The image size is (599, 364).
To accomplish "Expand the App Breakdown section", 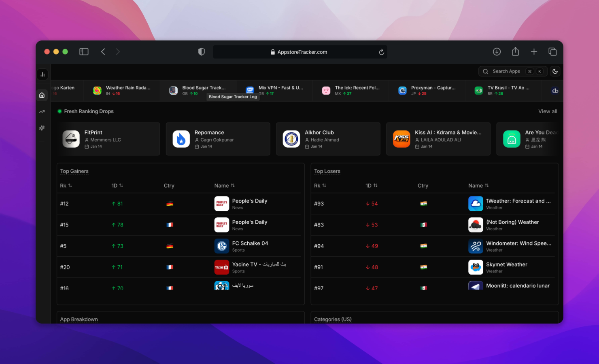I will (79, 319).
